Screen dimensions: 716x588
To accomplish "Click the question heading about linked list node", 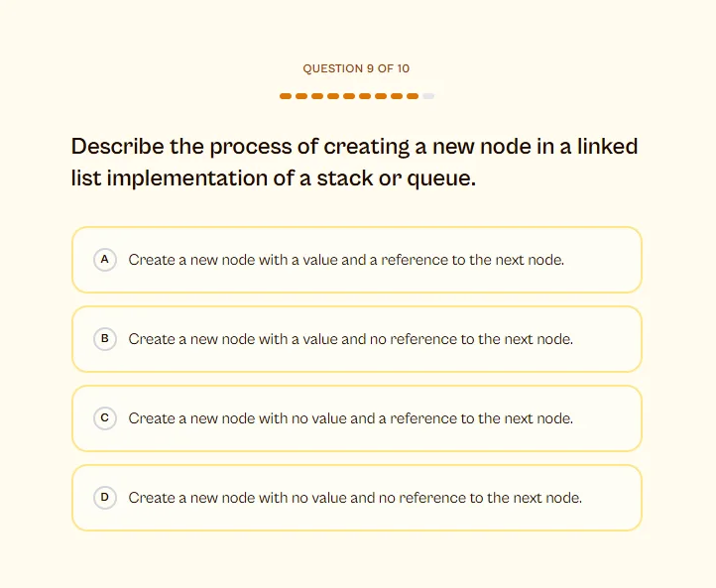I will click(x=354, y=162).
